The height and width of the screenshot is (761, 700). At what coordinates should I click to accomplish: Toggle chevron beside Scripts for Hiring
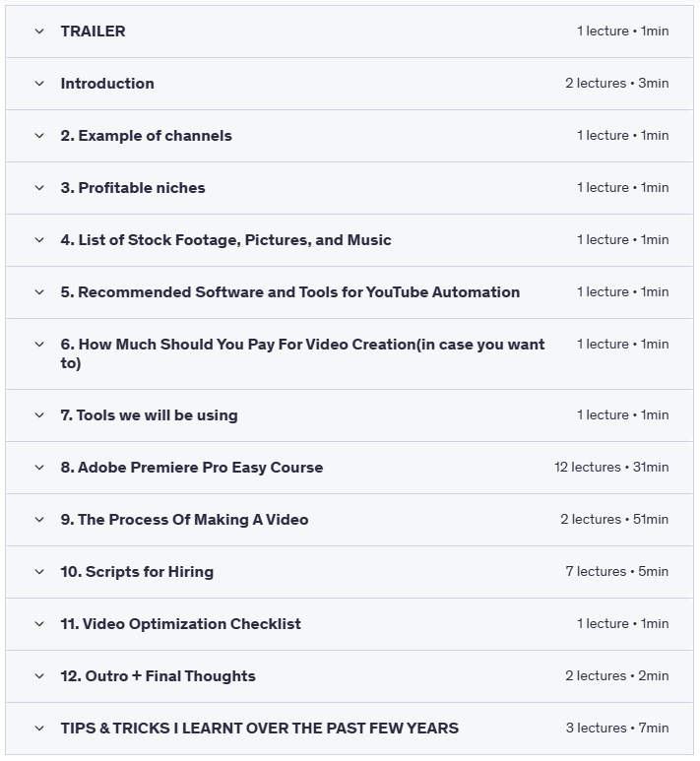coord(39,572)
